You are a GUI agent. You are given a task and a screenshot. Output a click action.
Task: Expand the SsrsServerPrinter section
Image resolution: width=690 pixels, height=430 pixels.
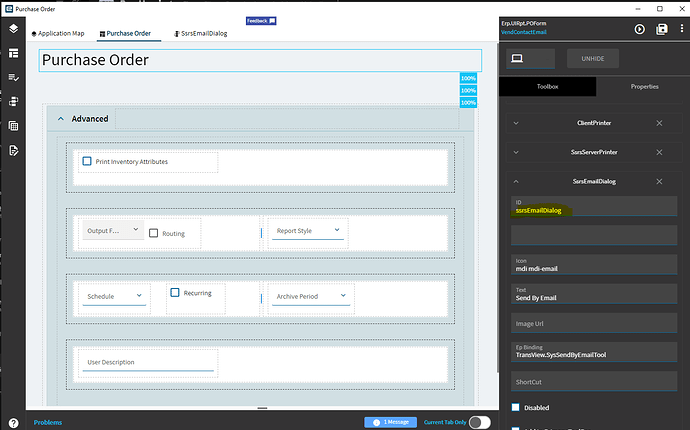(516, 152)
